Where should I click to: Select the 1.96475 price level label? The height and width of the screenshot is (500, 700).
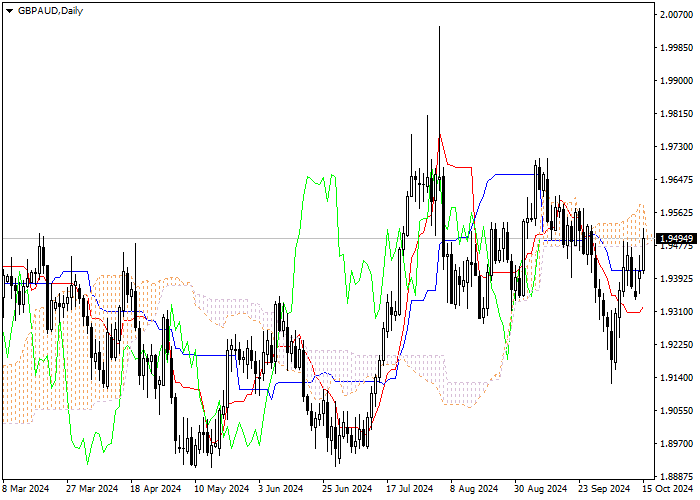[676, 180]
